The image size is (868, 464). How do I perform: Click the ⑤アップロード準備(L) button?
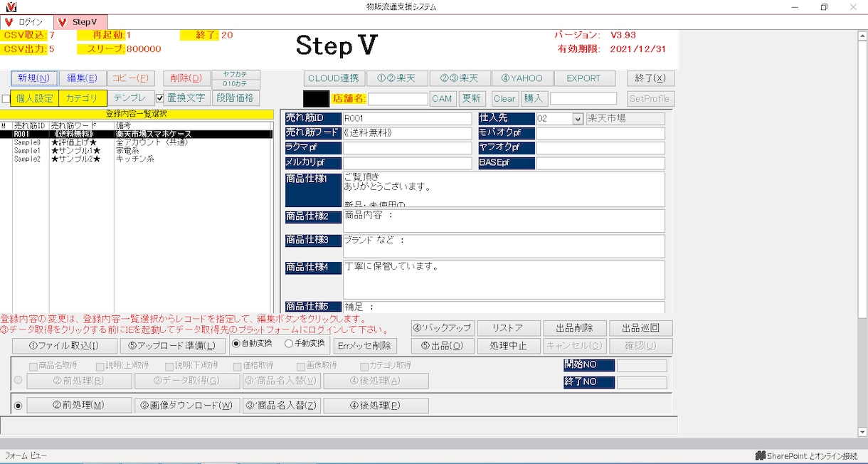coord(173,346)
